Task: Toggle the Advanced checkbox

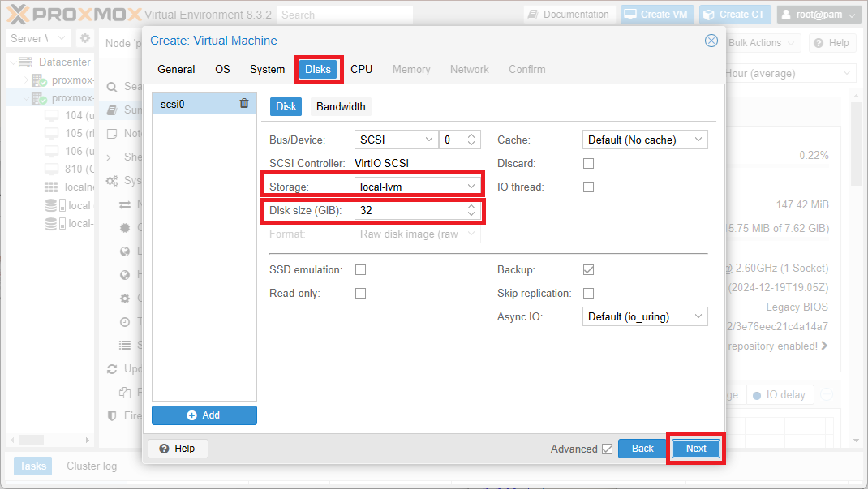Action: click(608, 449)
